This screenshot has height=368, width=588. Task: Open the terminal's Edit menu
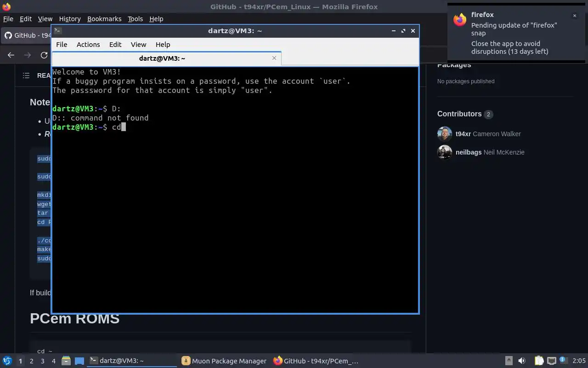point(115,45)
